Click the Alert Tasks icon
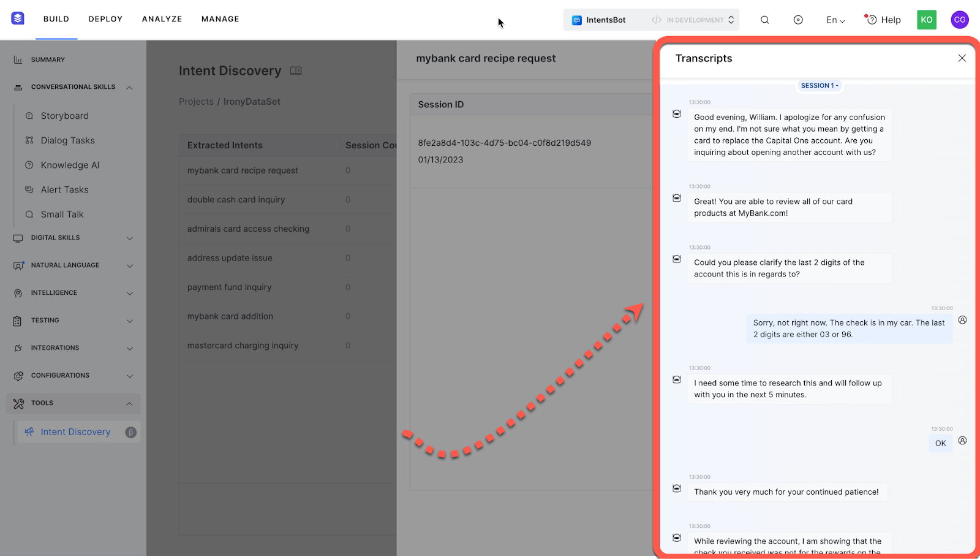The height and width of the screenshot is (559, 980). 29,189
